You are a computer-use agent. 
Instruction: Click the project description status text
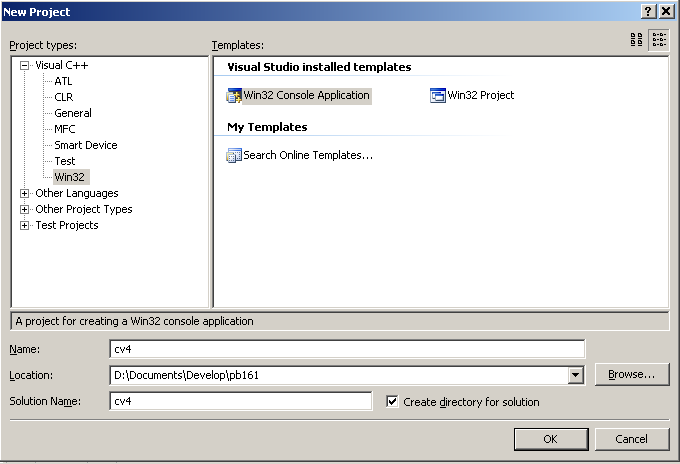pos(134,321)
